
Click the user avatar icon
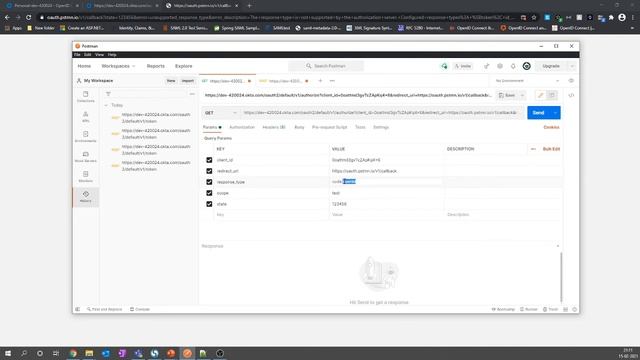pos(527,66)
